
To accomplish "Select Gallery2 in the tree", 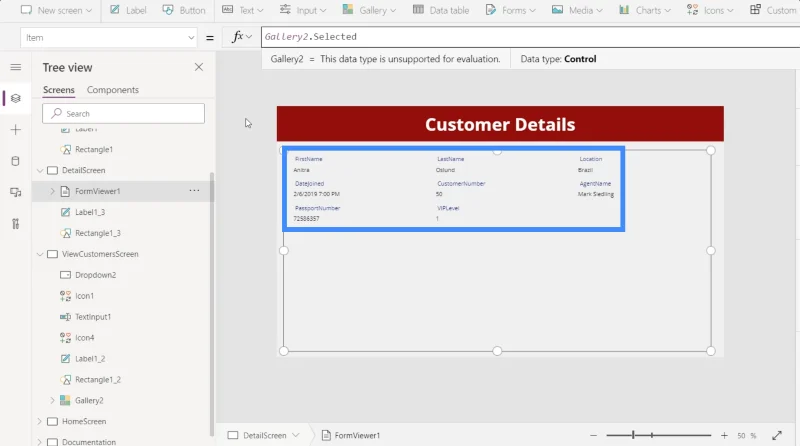I will (89, 401).
